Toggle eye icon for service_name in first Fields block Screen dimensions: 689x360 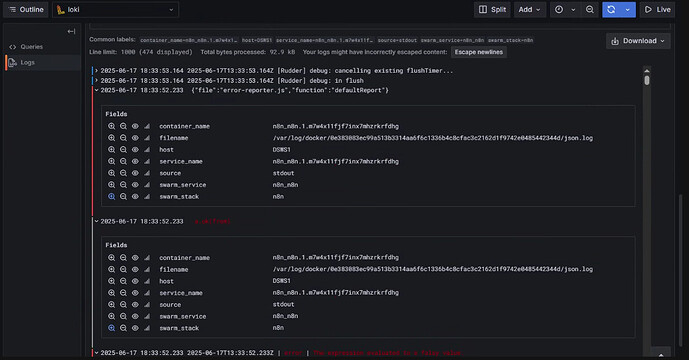135,161
